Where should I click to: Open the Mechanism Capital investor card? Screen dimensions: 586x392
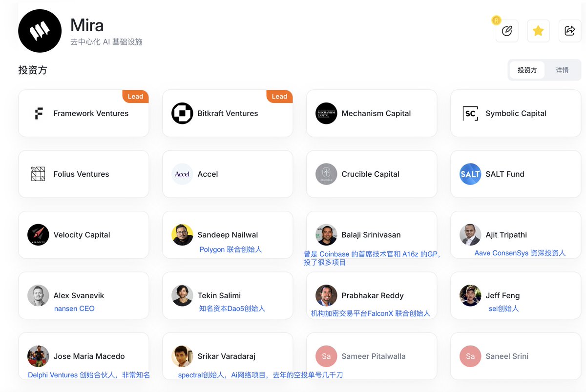tap(372, 113)
